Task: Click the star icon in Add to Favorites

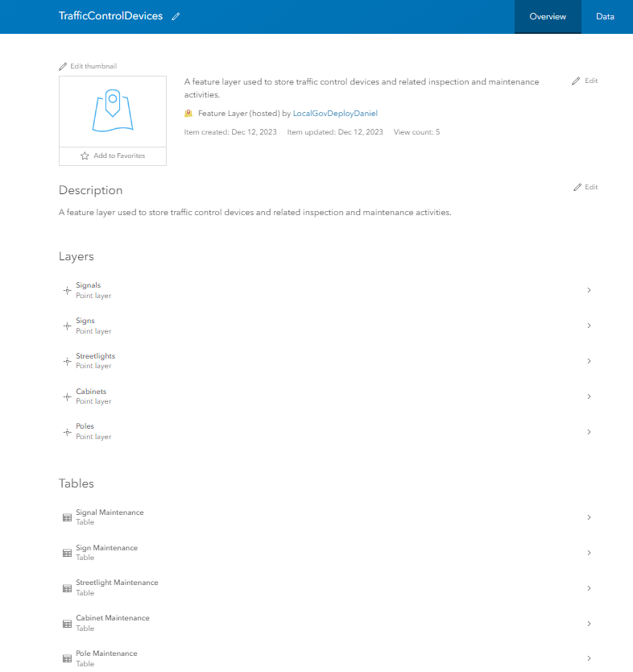Action: coord(85,156)
